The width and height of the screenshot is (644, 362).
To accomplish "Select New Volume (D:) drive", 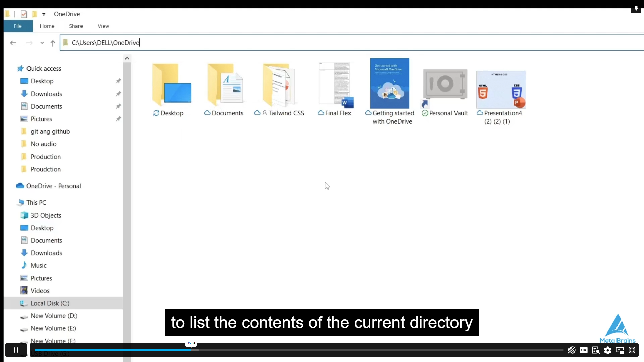I will click(49, 316).
